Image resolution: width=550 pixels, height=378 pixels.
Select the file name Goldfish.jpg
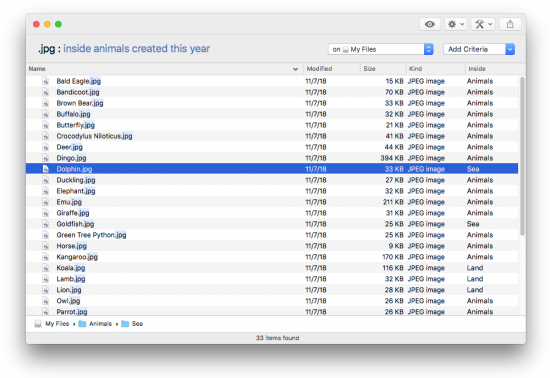(x=75, y=224)
